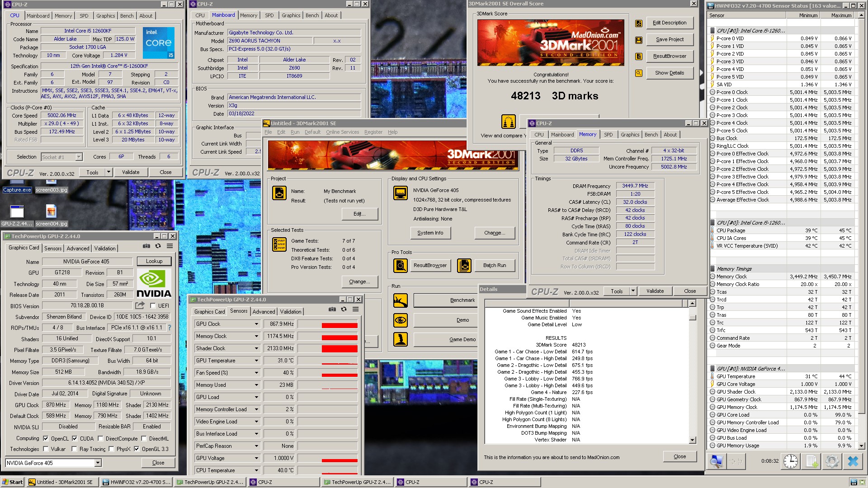The height and width of the screenshot is (488, 868).
Task: Click the HWiNFO logging sheet icon
Action: 812,461
